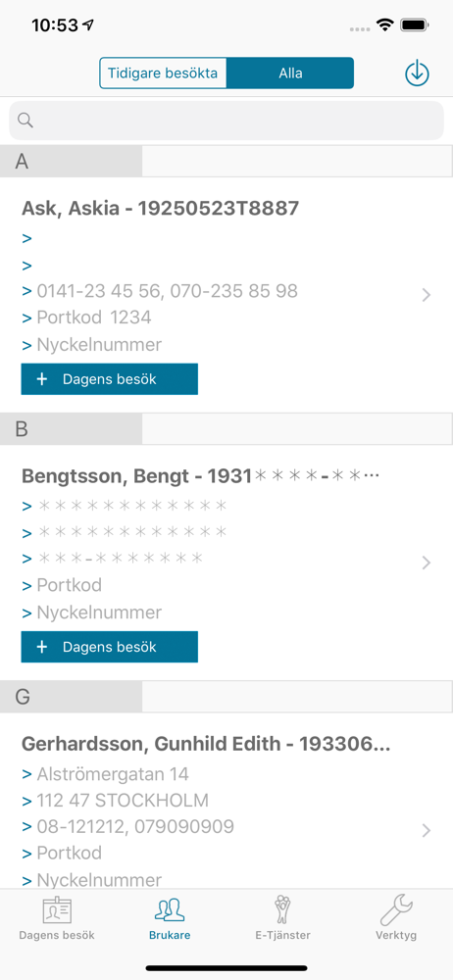
Task: Tap the download icon at top right
Action: pos(417,73)
